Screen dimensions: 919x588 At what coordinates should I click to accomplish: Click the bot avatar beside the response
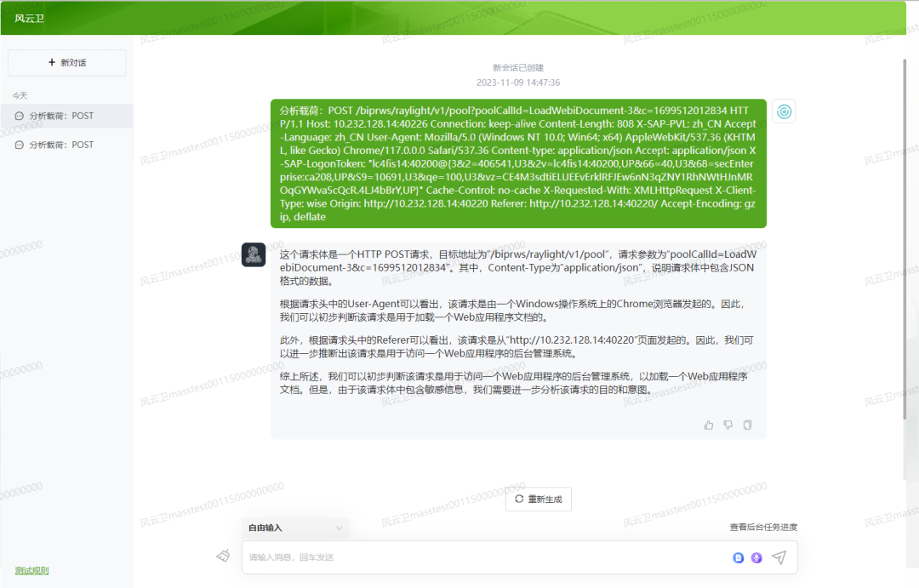(254, 255)
